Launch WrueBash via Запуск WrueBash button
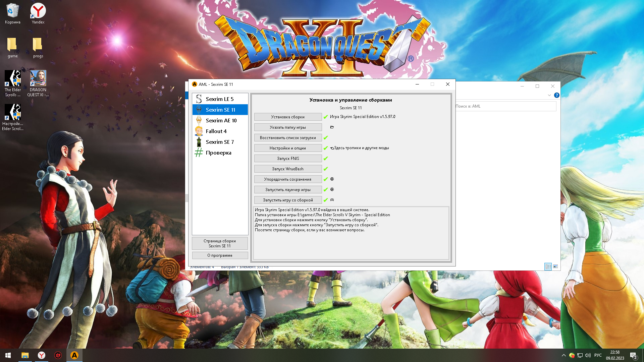This screenshot has width=644, height=362. click(x=288, y=169)
